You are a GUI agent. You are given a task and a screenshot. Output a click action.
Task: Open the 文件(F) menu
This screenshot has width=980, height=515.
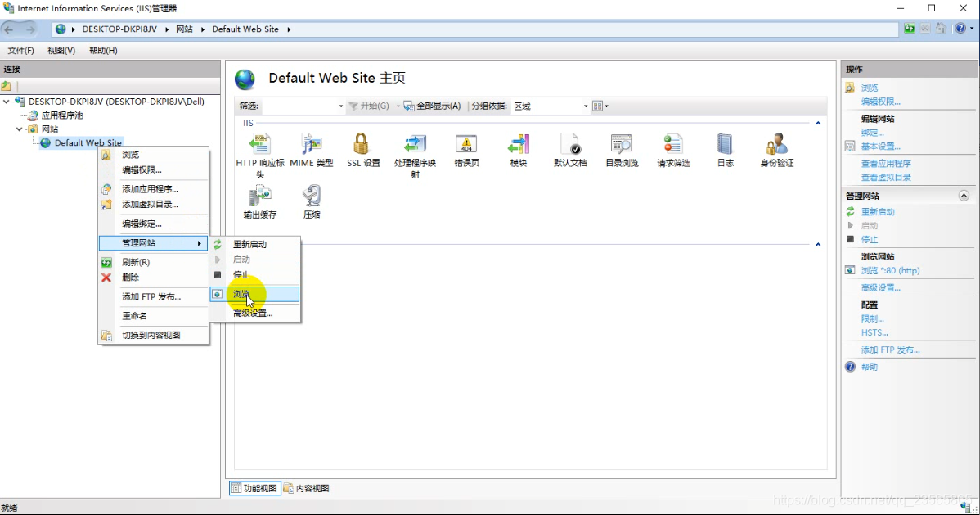(x=20, y=51)
